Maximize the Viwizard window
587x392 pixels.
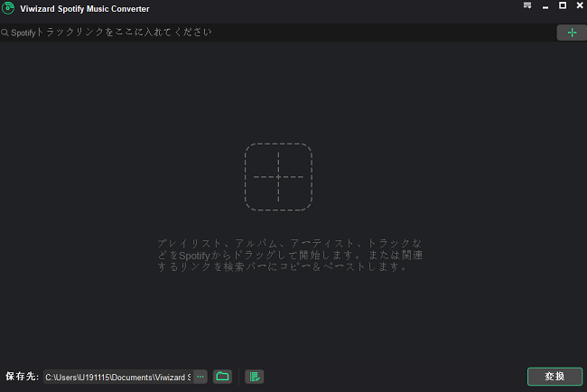tap(563, 5)
